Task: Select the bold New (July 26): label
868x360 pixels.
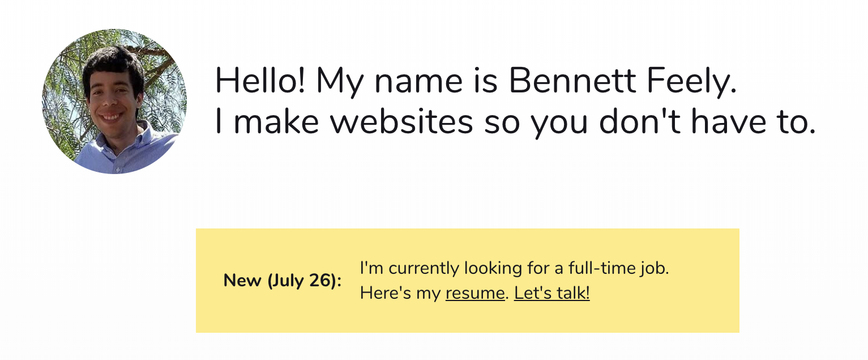Action: tap(283, 281)
